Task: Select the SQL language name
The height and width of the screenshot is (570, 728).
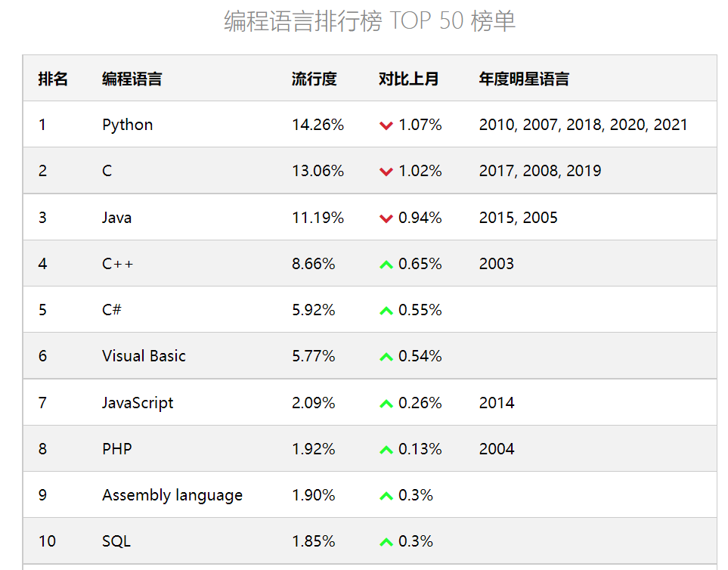Action: point(116,541)
